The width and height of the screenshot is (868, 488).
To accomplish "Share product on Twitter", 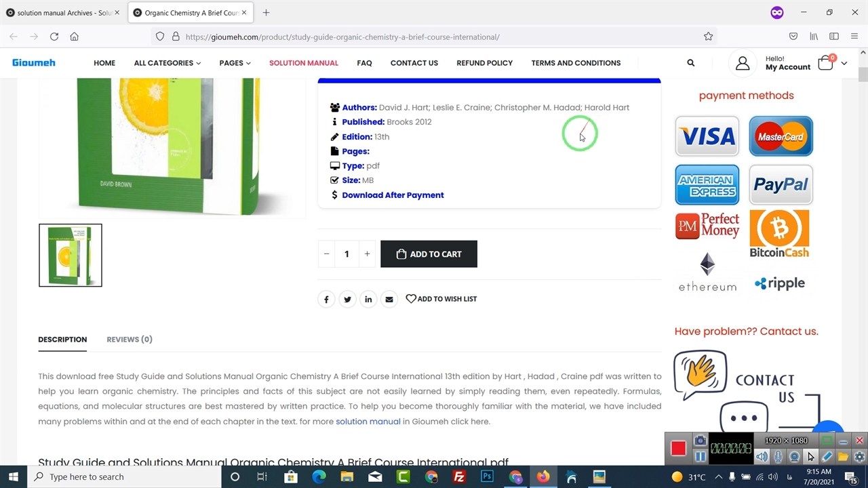I will (347, 299).
